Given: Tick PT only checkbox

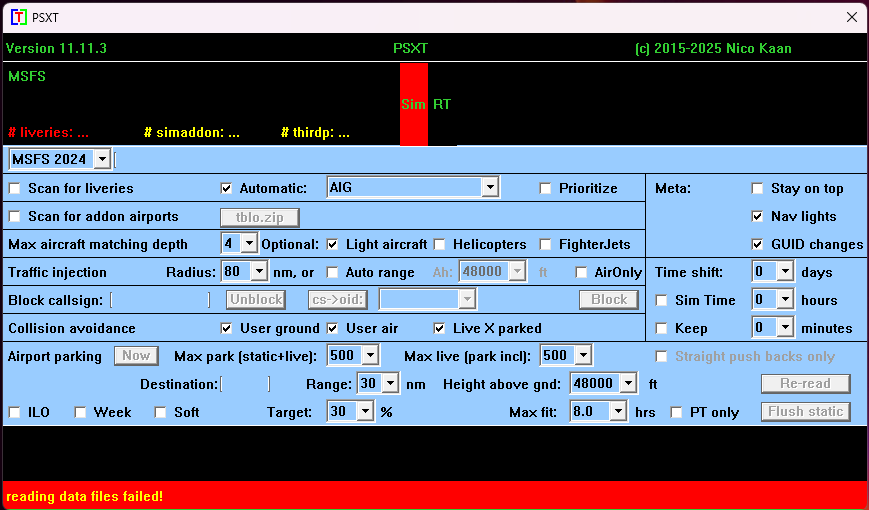Looking at the screenshot, I should pyautogui.click(x=676, y=412).
